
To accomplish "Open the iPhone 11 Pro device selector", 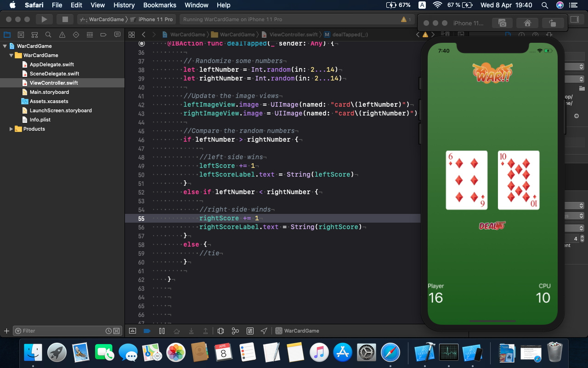I will pyautogui.click(x=155, y=19).
